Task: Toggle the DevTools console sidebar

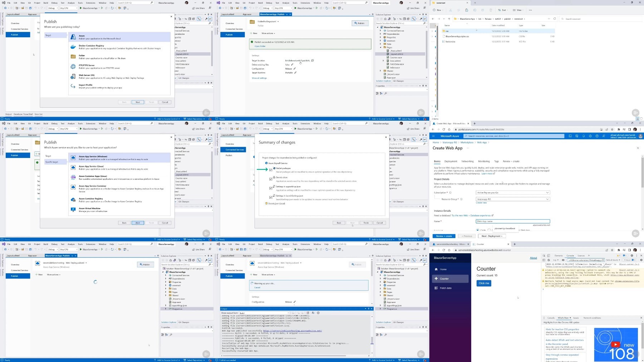Action: (x=544, y=260)
